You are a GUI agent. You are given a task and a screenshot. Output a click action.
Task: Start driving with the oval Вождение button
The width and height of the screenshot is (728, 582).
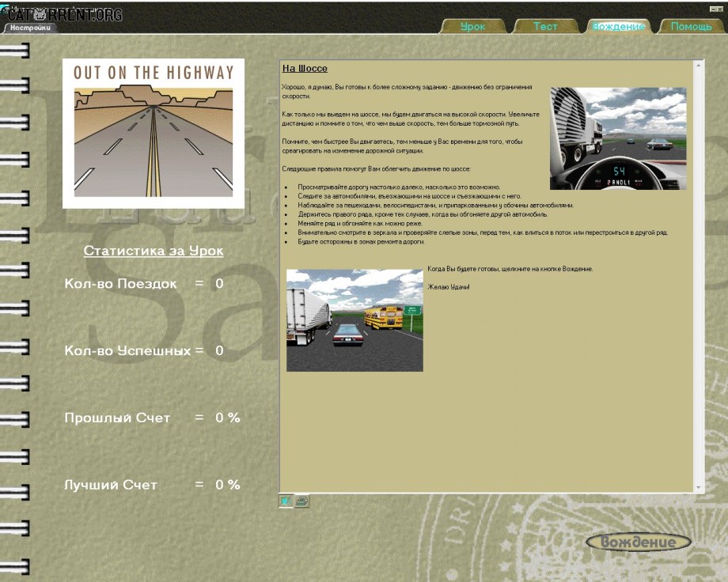[639, 542]
